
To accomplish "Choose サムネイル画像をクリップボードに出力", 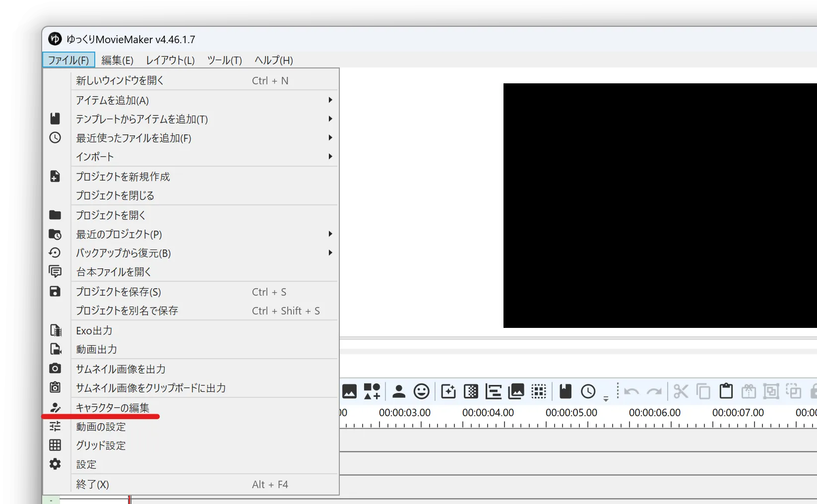I will 191,388.
